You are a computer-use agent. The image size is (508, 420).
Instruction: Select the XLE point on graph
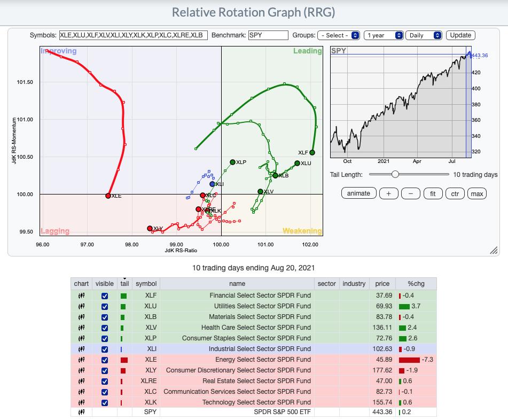click(108, 196)
